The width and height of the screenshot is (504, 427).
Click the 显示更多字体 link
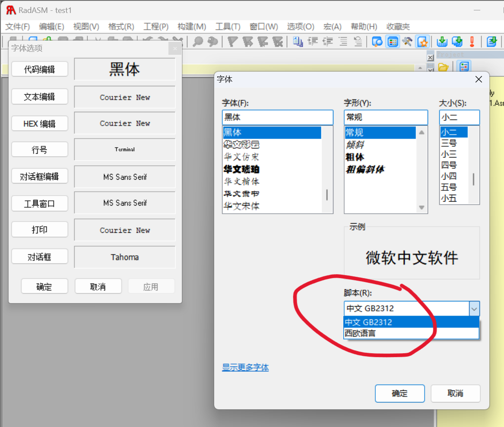click(x=245, y=368)
